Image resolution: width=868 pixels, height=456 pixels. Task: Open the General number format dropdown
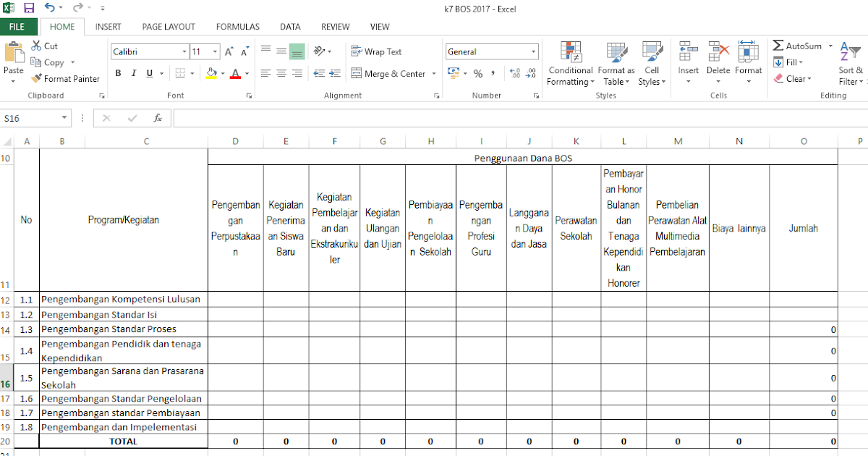point(534,52)
